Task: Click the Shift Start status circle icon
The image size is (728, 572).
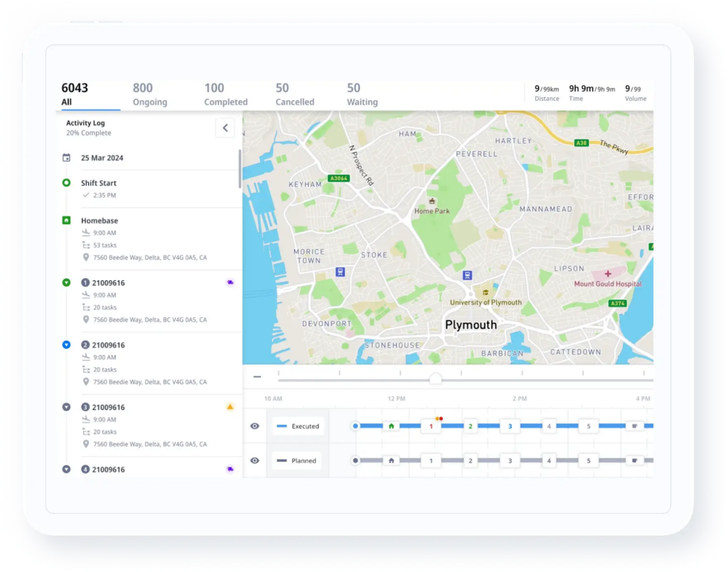Action: click(66, 183)
